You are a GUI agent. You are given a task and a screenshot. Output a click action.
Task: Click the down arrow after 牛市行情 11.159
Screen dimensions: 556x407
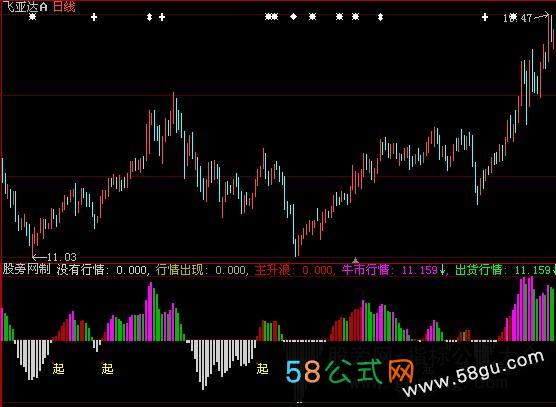click(x=442, y=270)
